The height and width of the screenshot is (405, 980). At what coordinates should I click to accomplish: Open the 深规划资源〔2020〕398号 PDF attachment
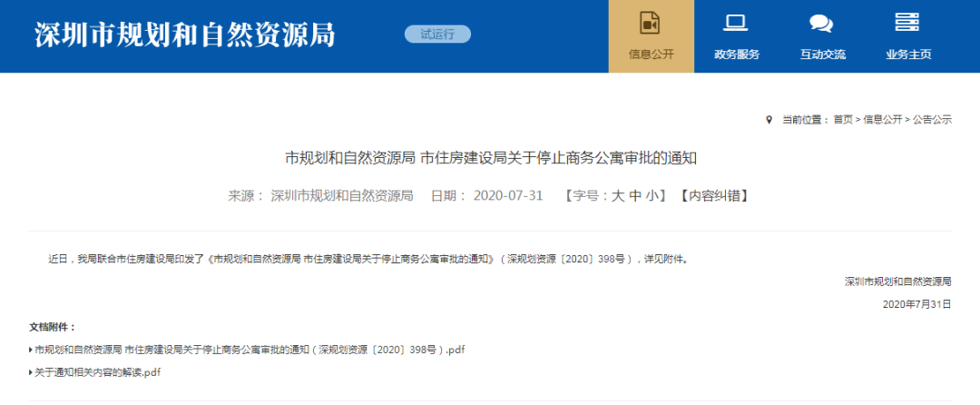point(250,350)
